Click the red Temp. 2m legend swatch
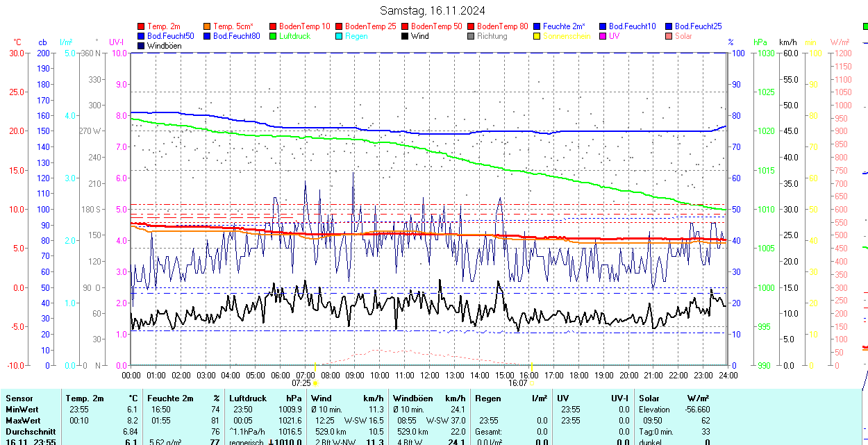 click(142, 26)
